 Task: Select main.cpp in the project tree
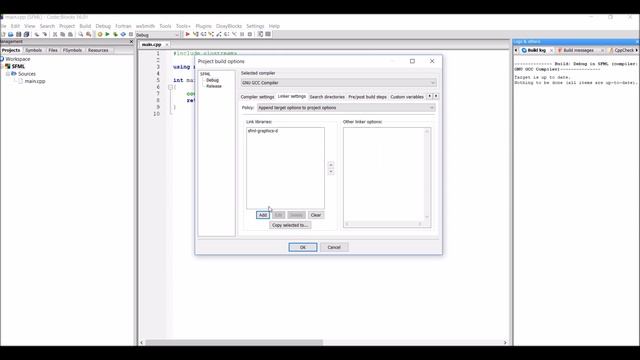[x=35, y=81]
